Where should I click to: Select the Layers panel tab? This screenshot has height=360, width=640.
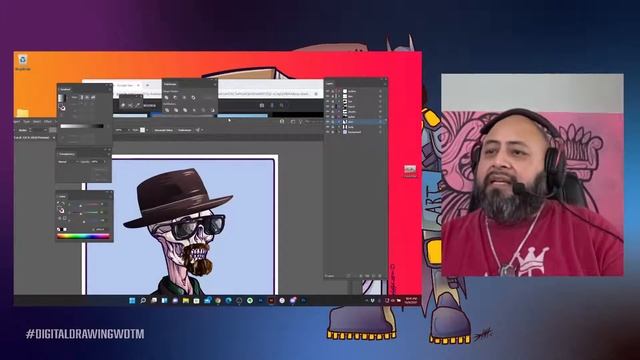[329, 84]
